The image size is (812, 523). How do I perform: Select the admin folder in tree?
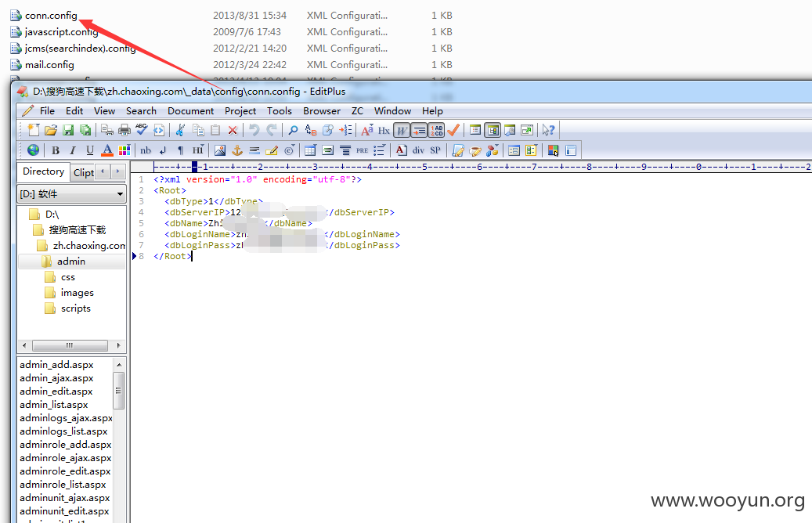tap(71, 261)
